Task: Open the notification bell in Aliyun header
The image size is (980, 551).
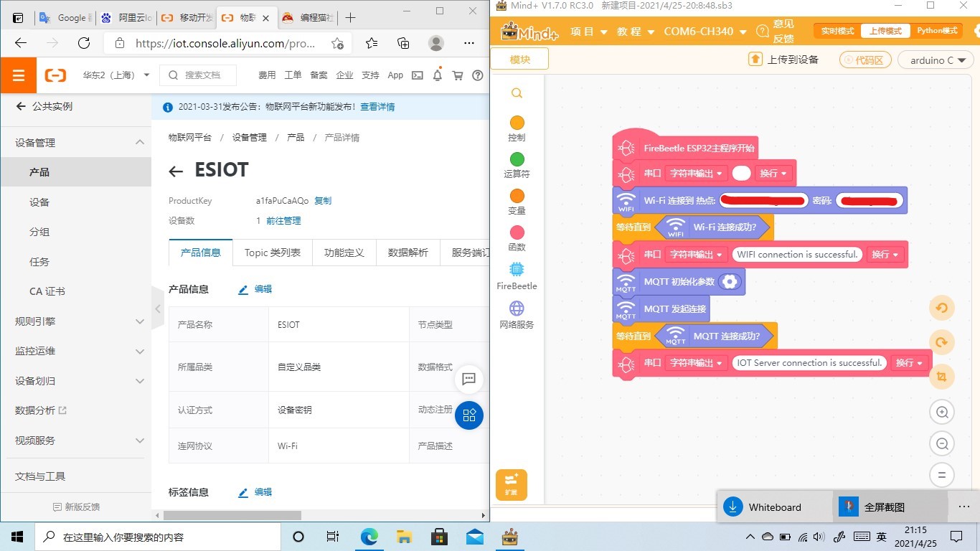Action: (x=438, y=75)
